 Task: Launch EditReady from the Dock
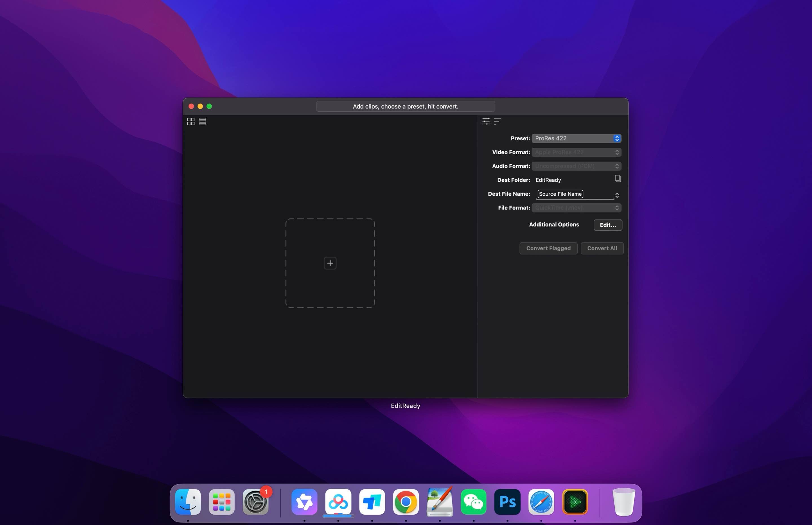coord(575,502)
